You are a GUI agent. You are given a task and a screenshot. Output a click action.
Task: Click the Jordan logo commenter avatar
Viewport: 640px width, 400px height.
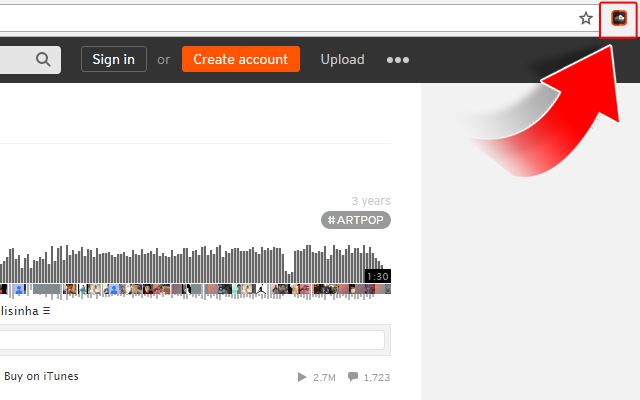coord(261,289)
